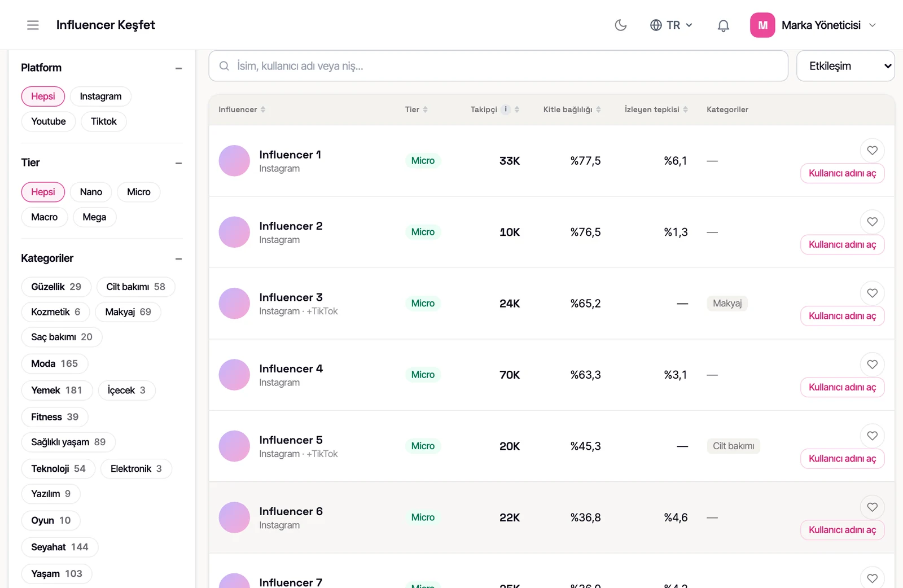Screen dimensions: 903x588
Task: Open username for Influencer 5
Action: click(x=842, y=459)
